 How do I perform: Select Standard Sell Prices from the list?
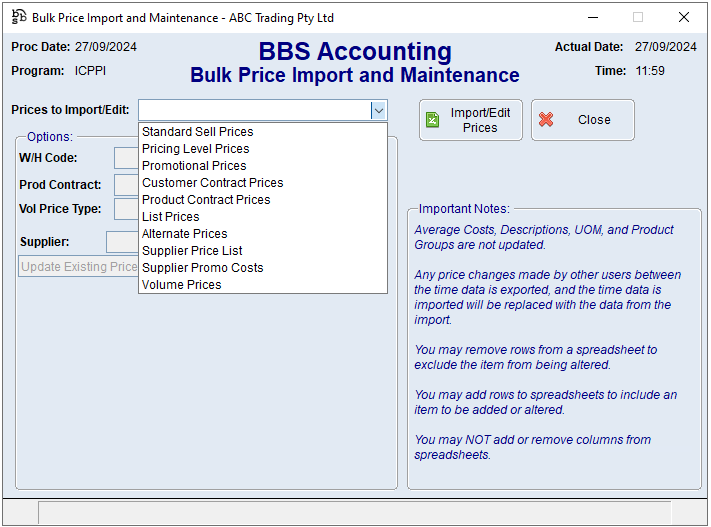point(198,132)
